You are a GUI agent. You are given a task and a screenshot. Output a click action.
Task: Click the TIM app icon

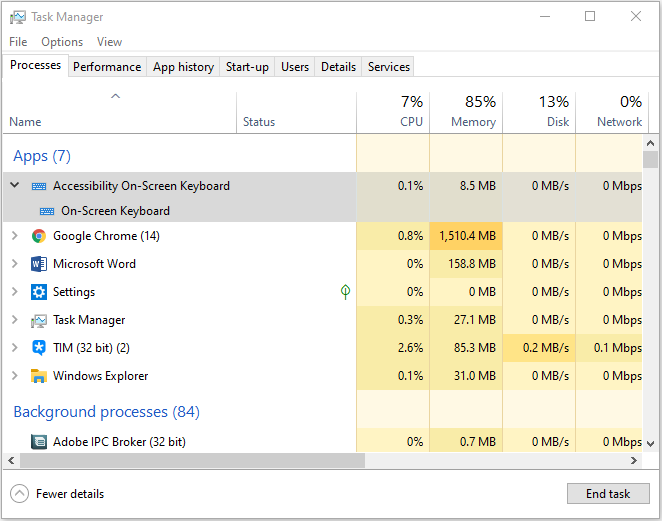[x=39, y=348]
